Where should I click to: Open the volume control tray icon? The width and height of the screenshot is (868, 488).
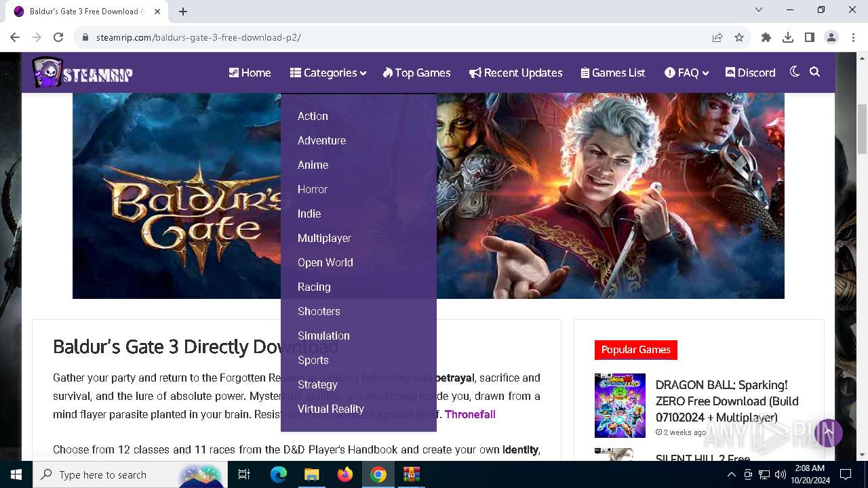click(781, 474)
